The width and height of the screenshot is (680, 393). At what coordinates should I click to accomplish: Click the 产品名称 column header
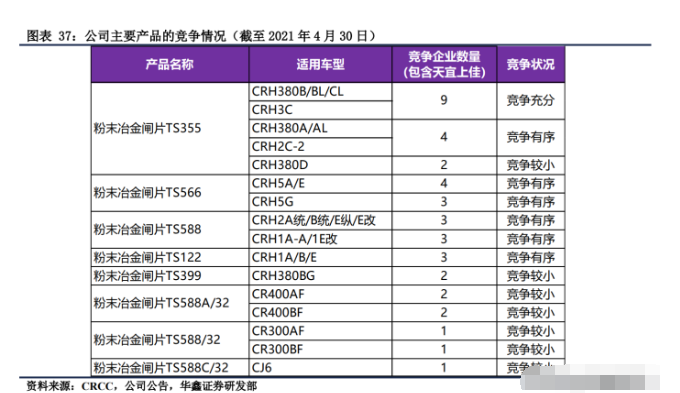(x=170, y=65)
